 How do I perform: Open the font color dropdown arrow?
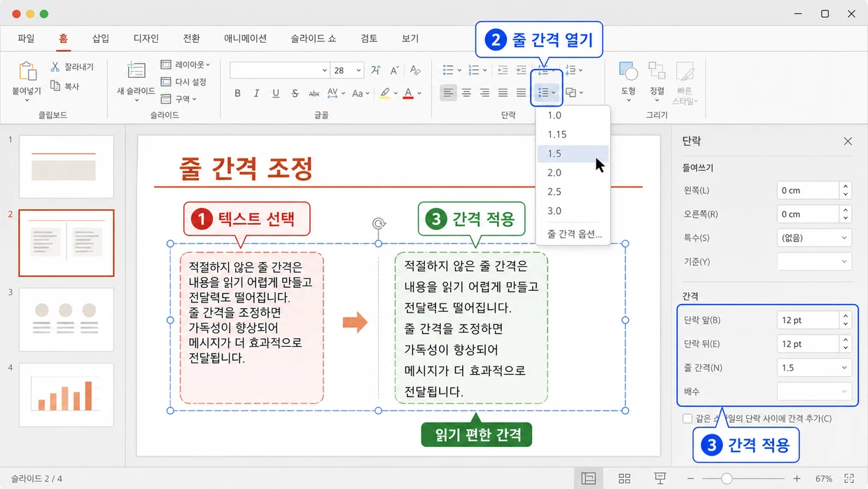coord(419,93)
